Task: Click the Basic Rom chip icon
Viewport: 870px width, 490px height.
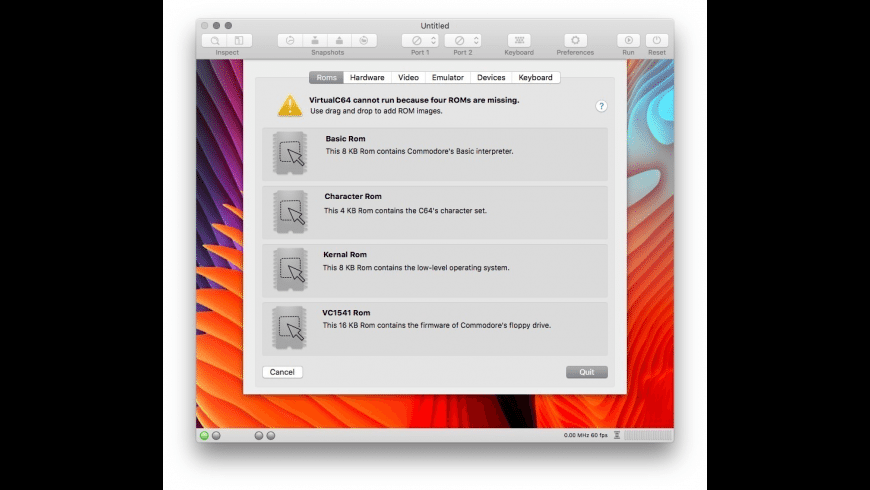Action: [x=290, y=153]
